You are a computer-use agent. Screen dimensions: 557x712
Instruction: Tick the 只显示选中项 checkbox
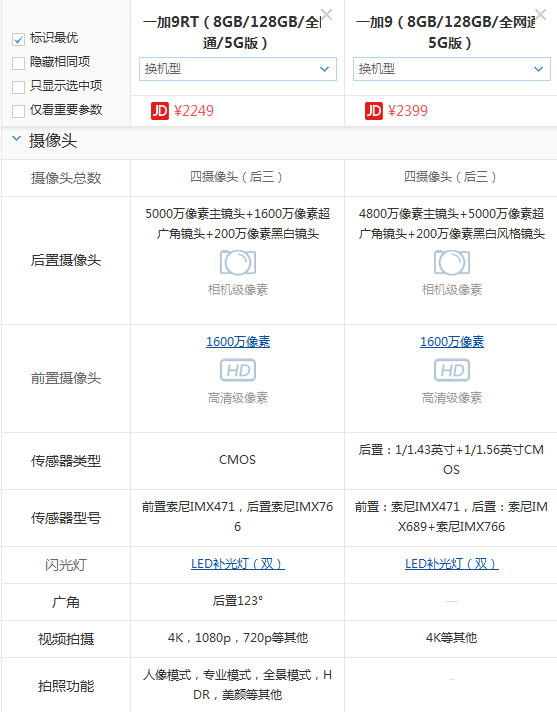[18, 87]
